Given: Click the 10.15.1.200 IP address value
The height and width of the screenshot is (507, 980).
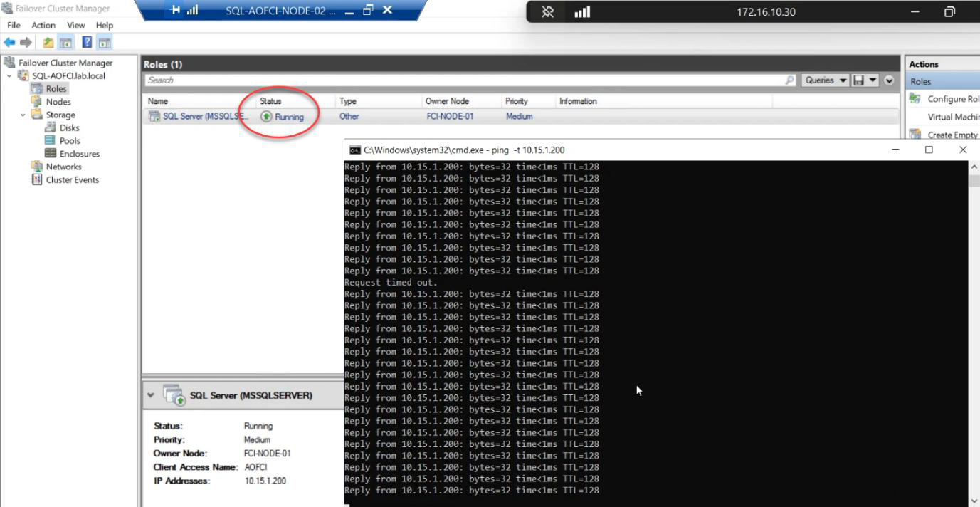Looking at the screenshot, I should click(x=265, y=481).
